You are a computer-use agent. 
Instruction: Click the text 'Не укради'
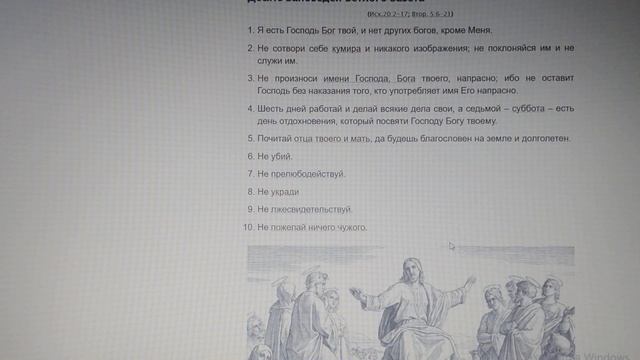[x=278, y=191]
